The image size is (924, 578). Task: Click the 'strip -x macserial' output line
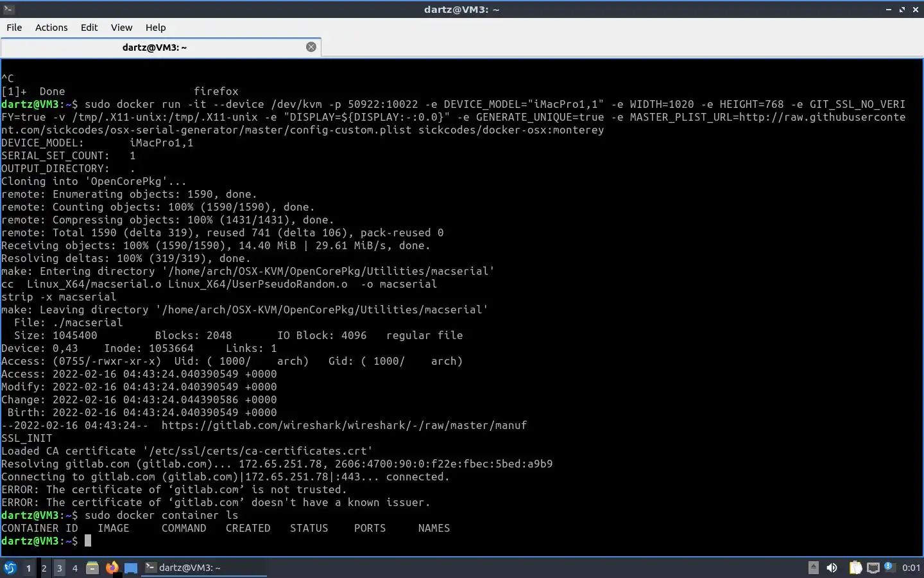[x=59, y=297]
